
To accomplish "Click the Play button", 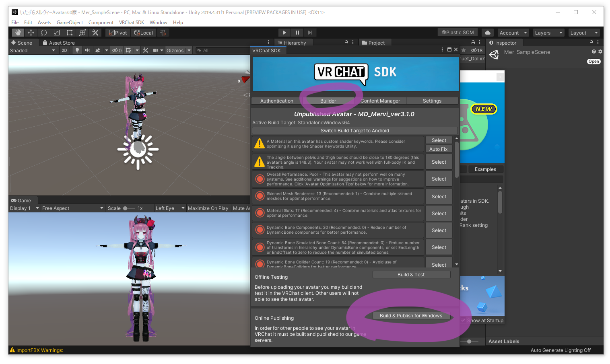I will pos(284,33).
